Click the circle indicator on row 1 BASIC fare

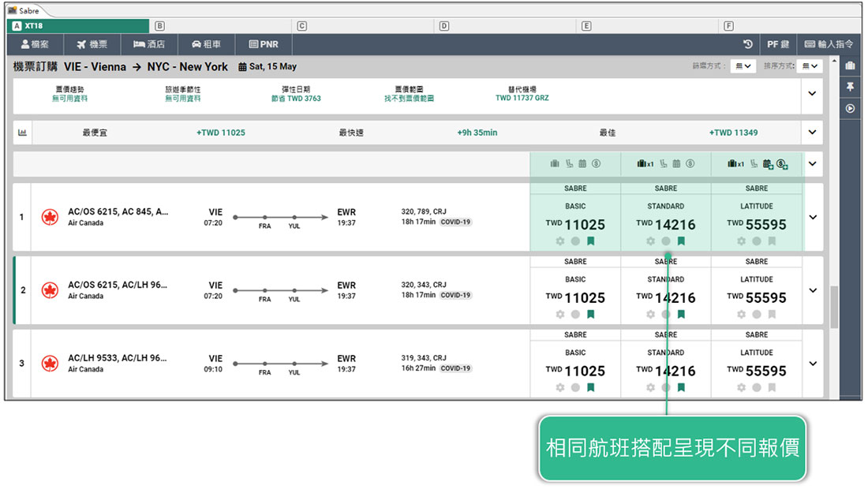coord(576,241)
